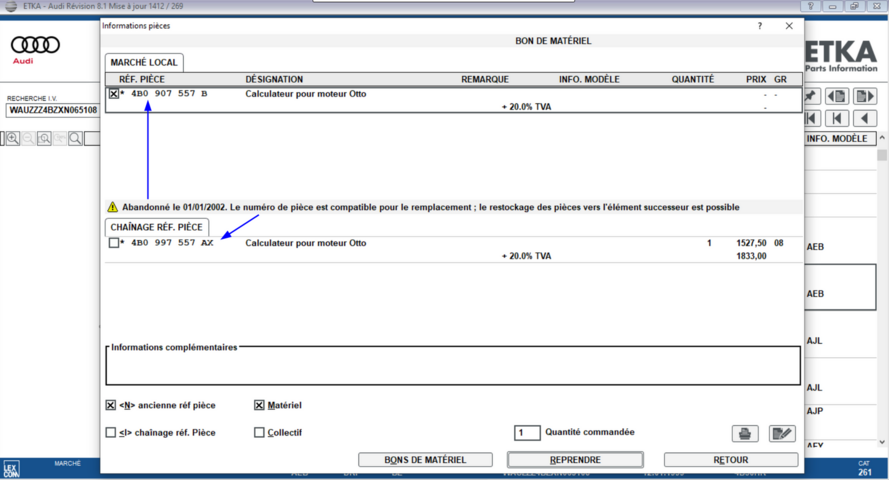The image size is (889, 480).
Task: Click the BONS DE MATÉRIEL button
Action: pos(425,460)
